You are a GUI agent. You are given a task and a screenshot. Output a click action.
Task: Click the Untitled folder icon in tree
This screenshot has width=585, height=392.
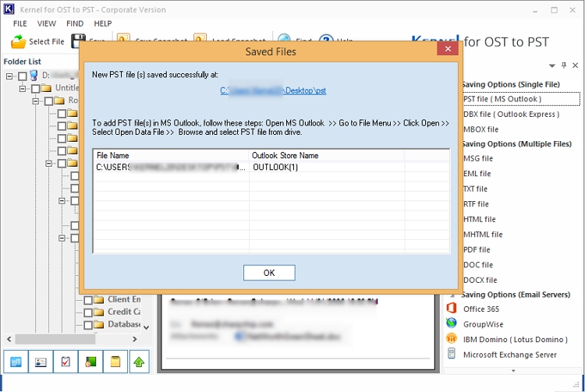[46, 88]
